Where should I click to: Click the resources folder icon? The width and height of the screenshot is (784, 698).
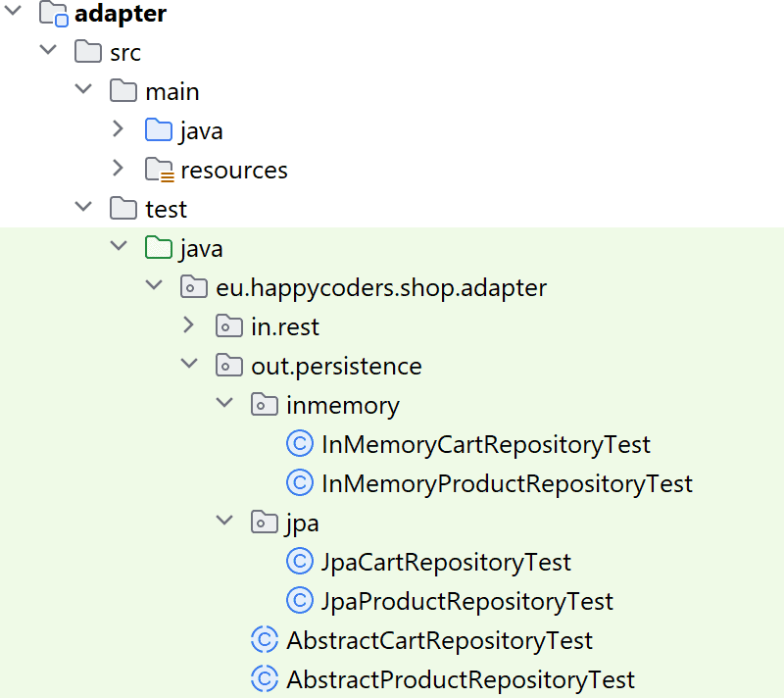(158, 169)
